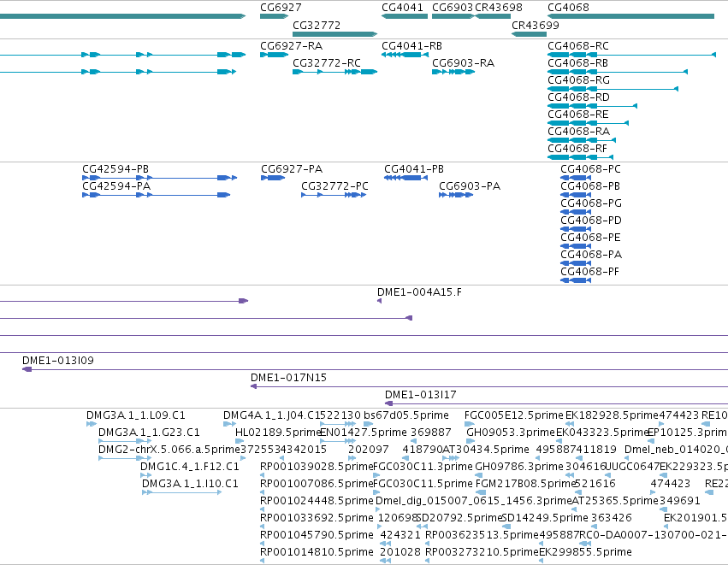Select protein label CG6927-PA

coord(292,169)
